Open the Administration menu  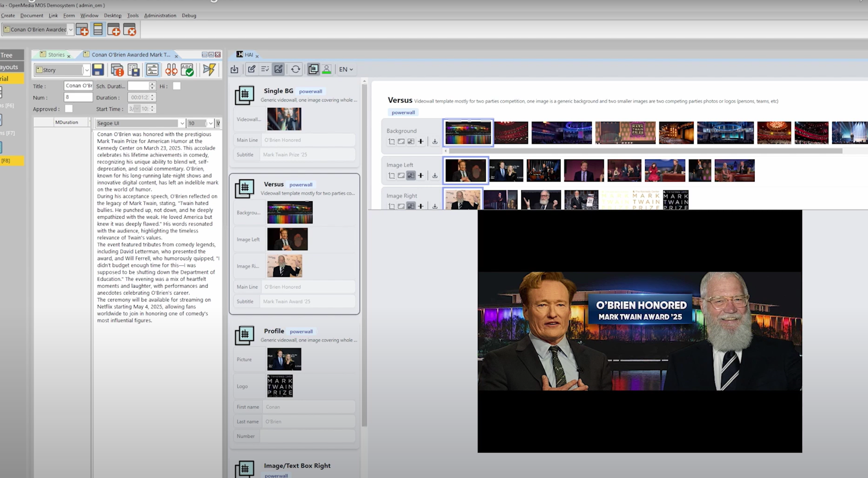coord(160,16)
